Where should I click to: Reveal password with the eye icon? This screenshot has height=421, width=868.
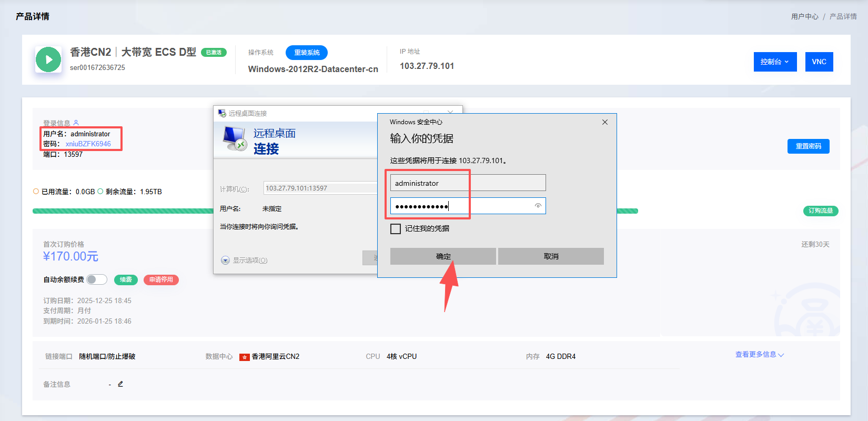(538, 206)
